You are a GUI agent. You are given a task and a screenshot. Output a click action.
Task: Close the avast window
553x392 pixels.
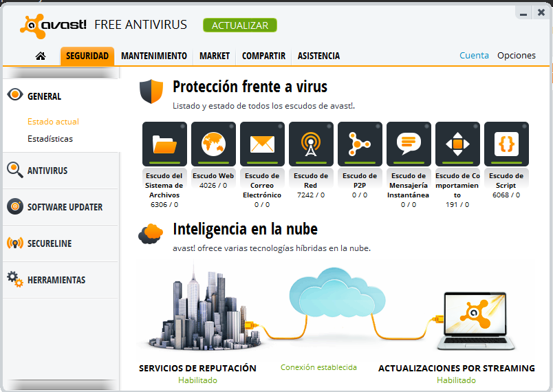click(541, 12)
